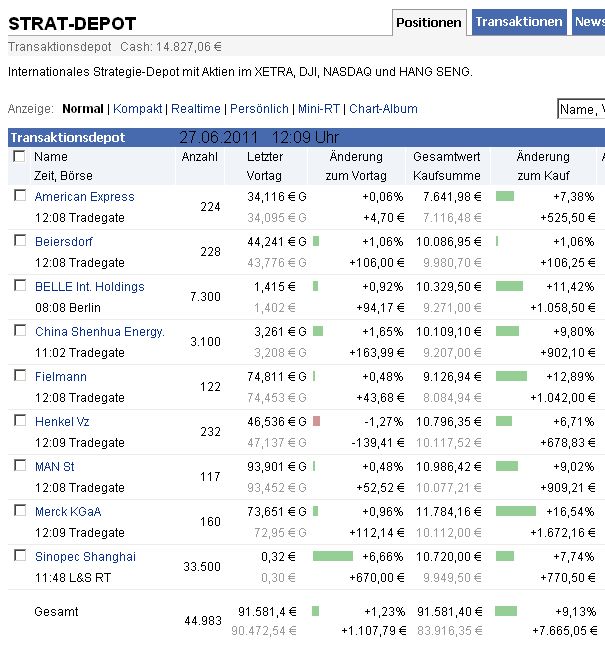Click the red Henkel Vz daily change bar
Image resolution: width=605 pixels, height=649 pixels.
tap(317, 421)
